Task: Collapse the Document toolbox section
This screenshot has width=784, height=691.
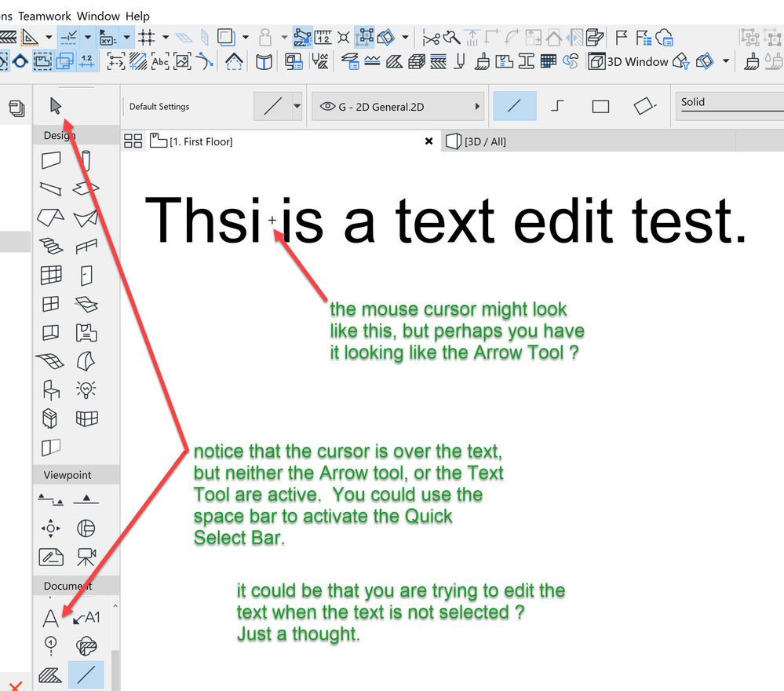Action: [76, 586]
